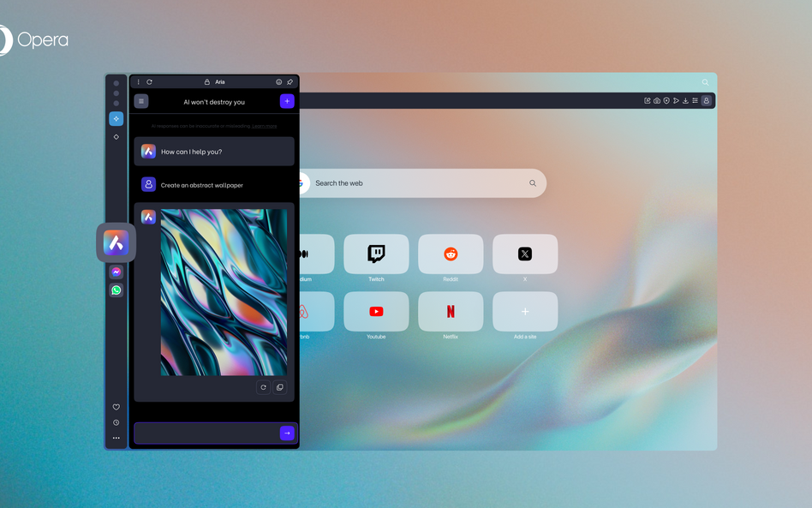Click the highlighted blue workspace icon in sidebar
The image size is (812, 508).
point(116,118)
